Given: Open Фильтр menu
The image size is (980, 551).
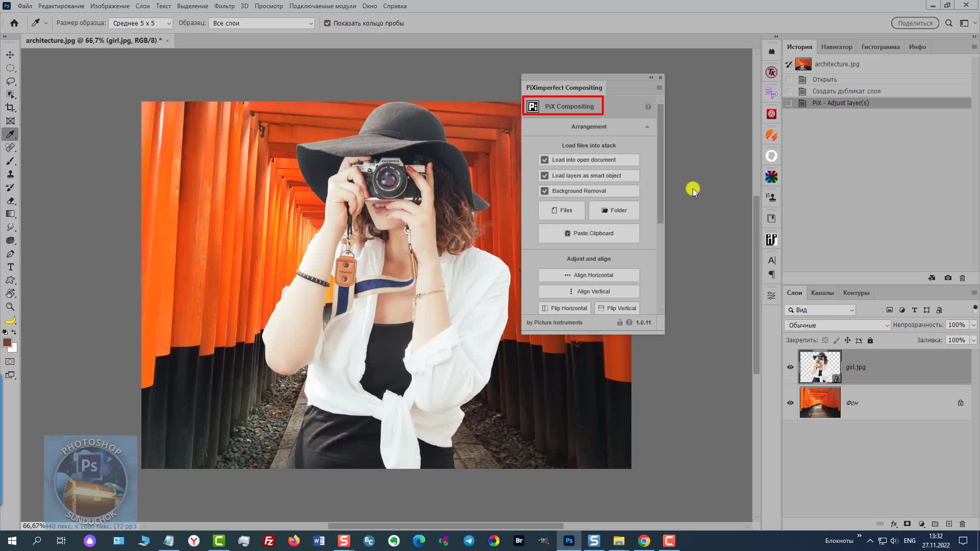Looking at the screenshot, I should tap(224, 6).
